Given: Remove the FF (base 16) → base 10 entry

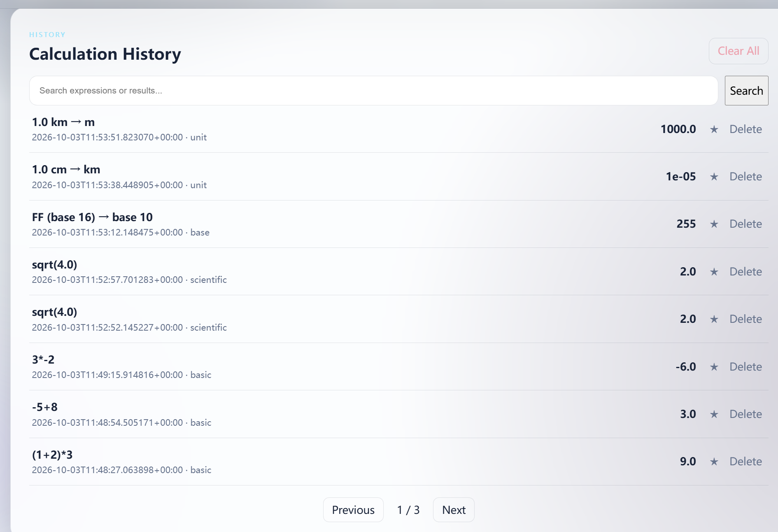Looking at the screenshot, I should click(745, 224).
